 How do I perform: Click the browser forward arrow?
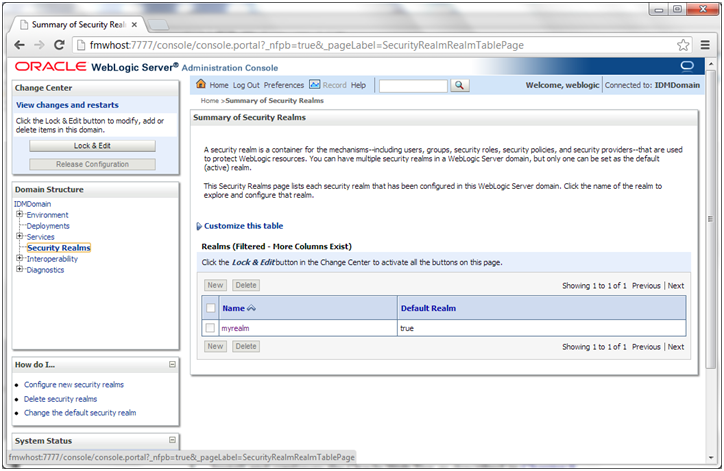[x=39, y=45]
